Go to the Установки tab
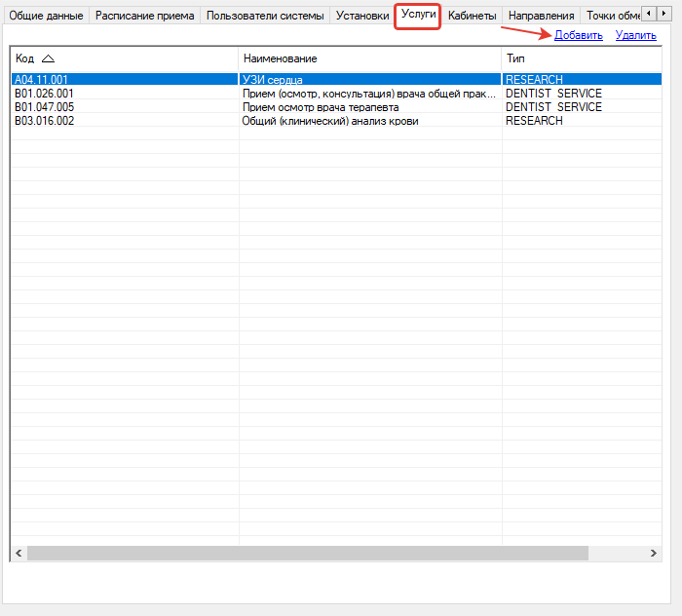 pos(361,16)
